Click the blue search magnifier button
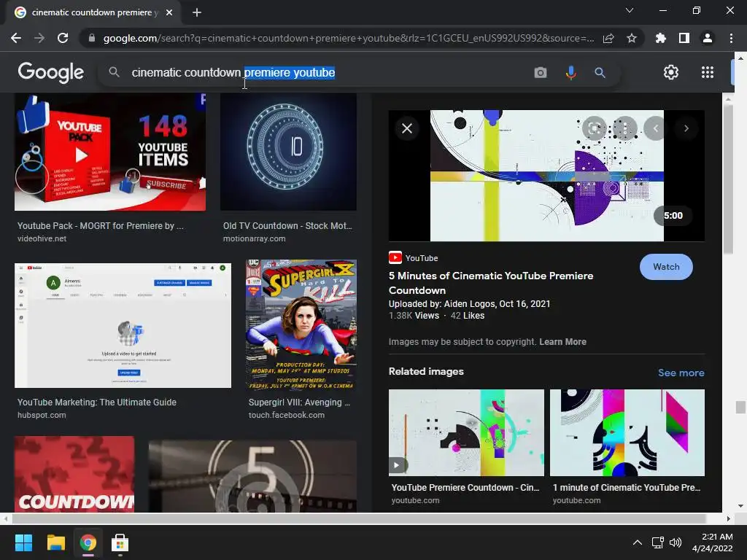Screen dimensions: 747x560 600,72
